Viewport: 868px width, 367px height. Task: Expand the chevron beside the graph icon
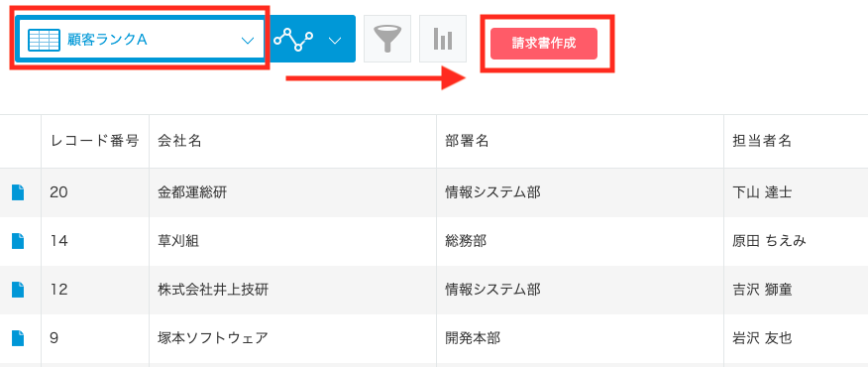(x=334, y=41)
